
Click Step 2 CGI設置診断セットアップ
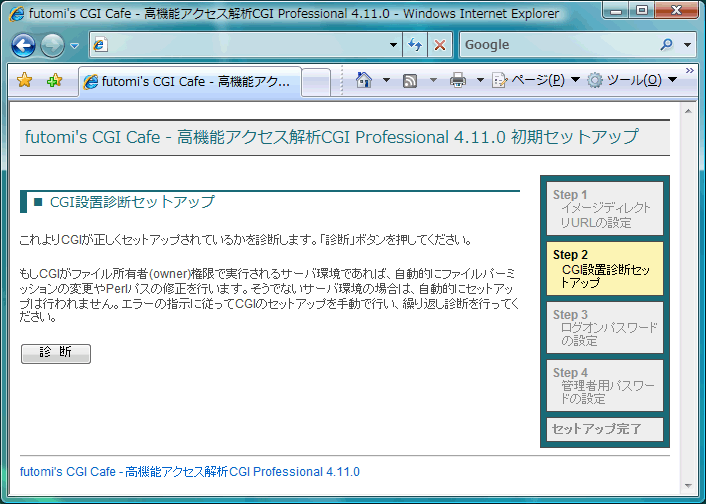click(x=605, y=268)
